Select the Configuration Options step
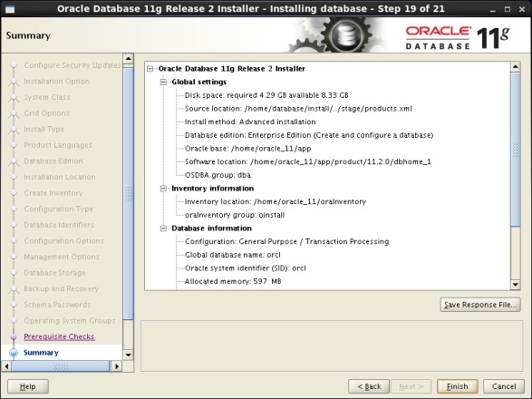Screen dimensions: 532x399 [x=63, y=240]
